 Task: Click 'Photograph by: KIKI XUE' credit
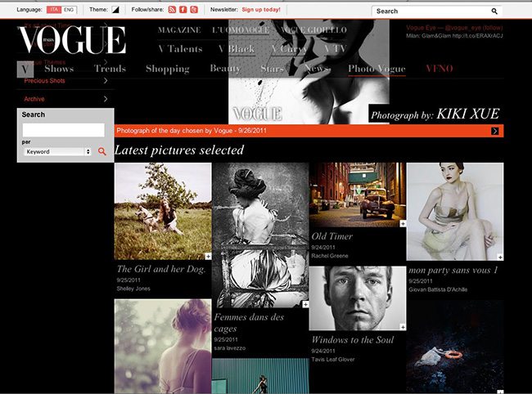435,114
